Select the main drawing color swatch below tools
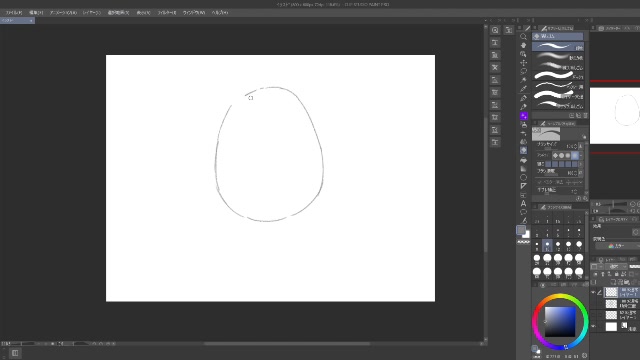640x360 pixels. pyautogui.click(x=521, y=230)
